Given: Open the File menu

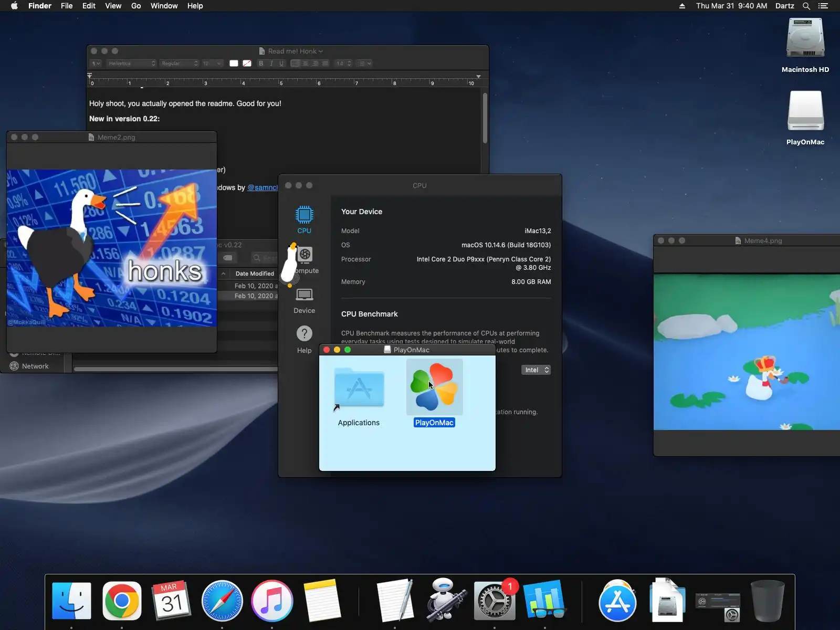Looking at the screenshot, I should [x=67, y=6].
